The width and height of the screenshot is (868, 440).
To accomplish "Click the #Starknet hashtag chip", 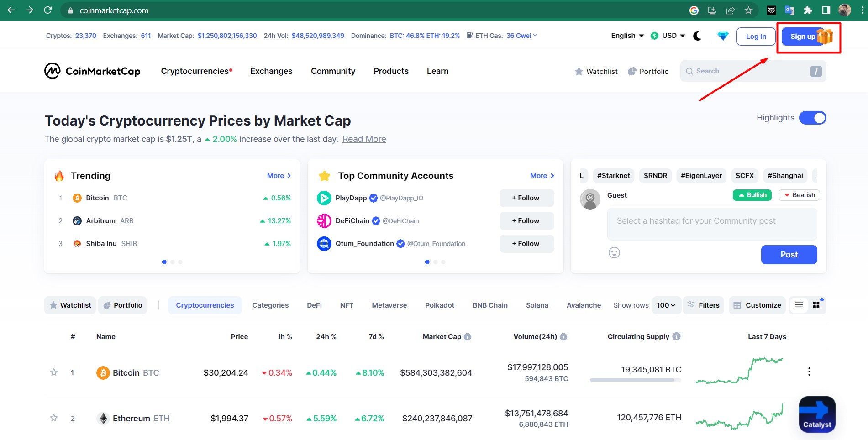I will pyautogui.click(x=613, y=176).
